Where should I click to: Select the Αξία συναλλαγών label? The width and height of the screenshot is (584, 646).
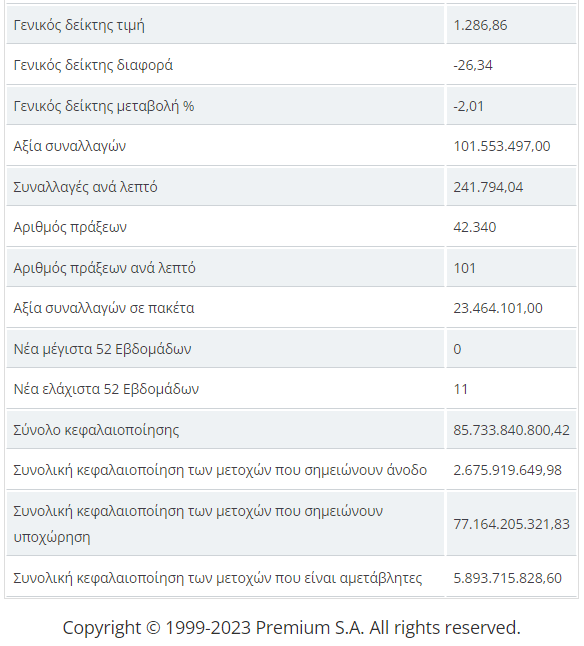tap(70, 146)
